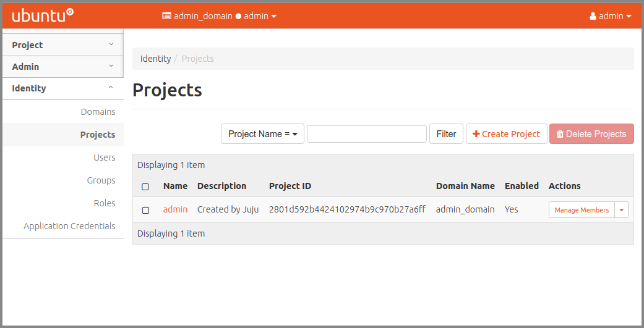Screen dimensions: 644x328
Task: Click the filter text input field
Action: click(366, 134)
